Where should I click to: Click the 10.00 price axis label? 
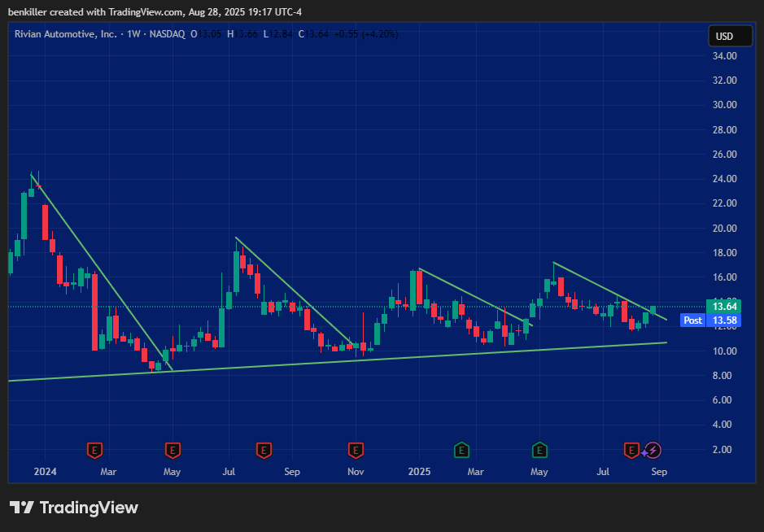click(724, 351)
